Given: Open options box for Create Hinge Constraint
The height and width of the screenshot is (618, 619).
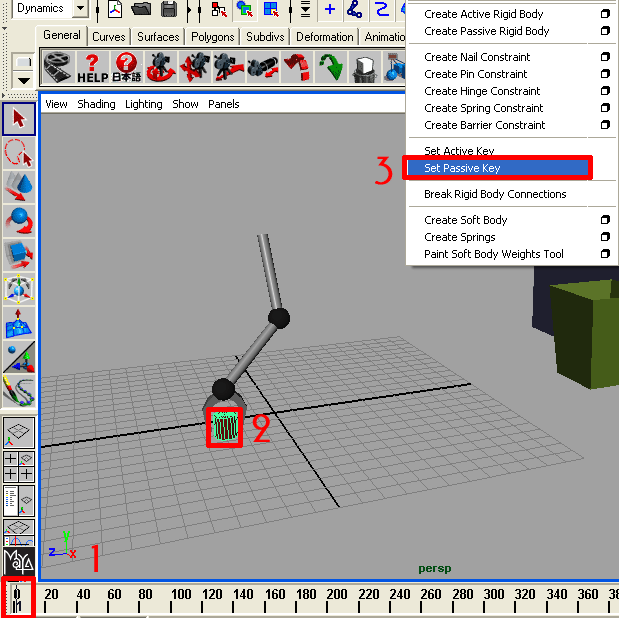Looking at the screenshot, I should (604, 91).
